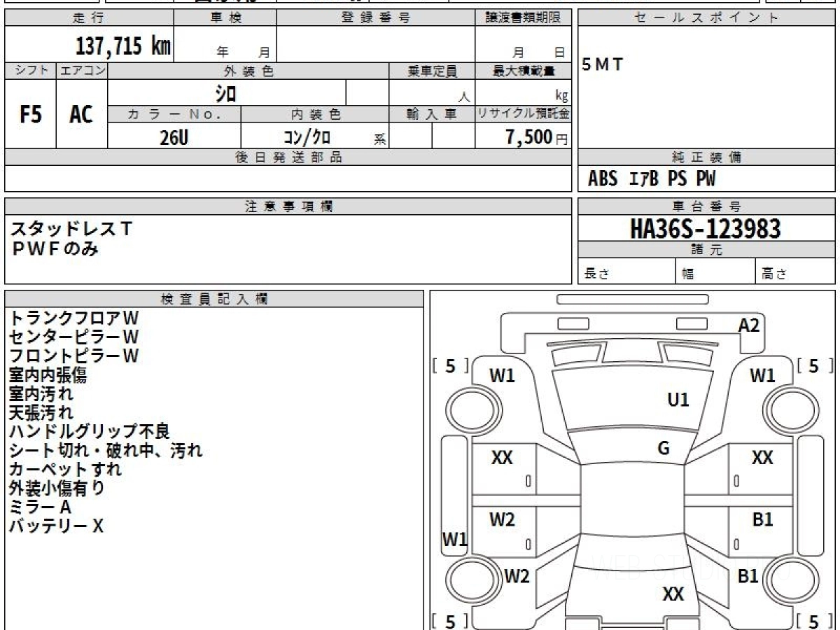Select the ミラーA note
This screenshot has width=840, height=630.
click(x=40, y=507)
